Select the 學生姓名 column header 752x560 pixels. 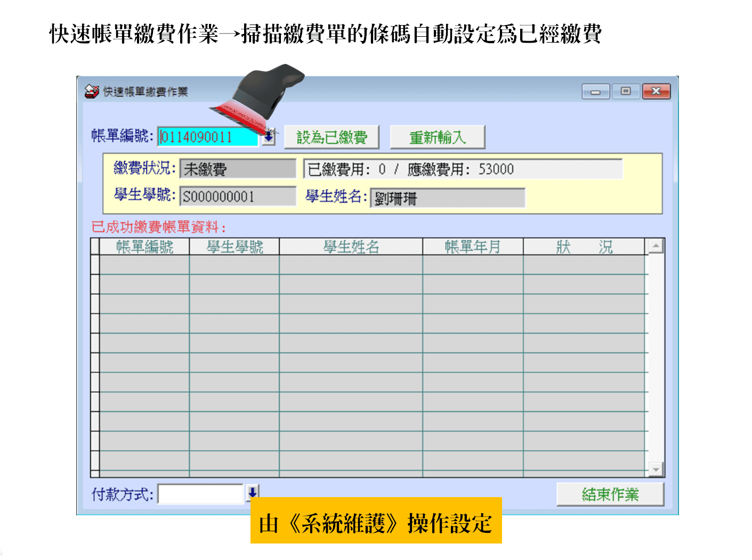coord(351,247)
